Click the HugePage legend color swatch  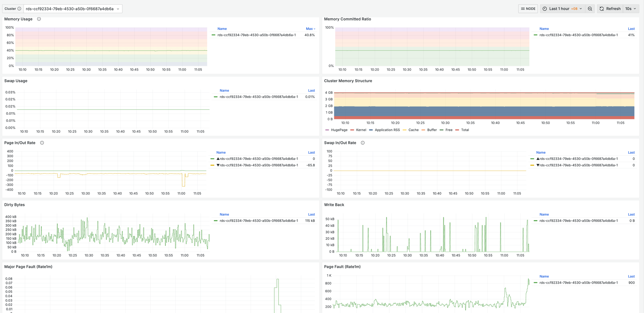(327, 130)
